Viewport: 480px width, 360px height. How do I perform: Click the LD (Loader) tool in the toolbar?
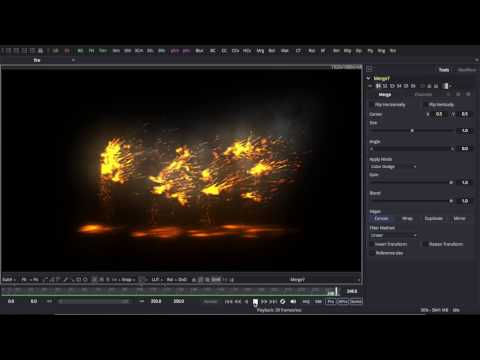tap(56, 51)
